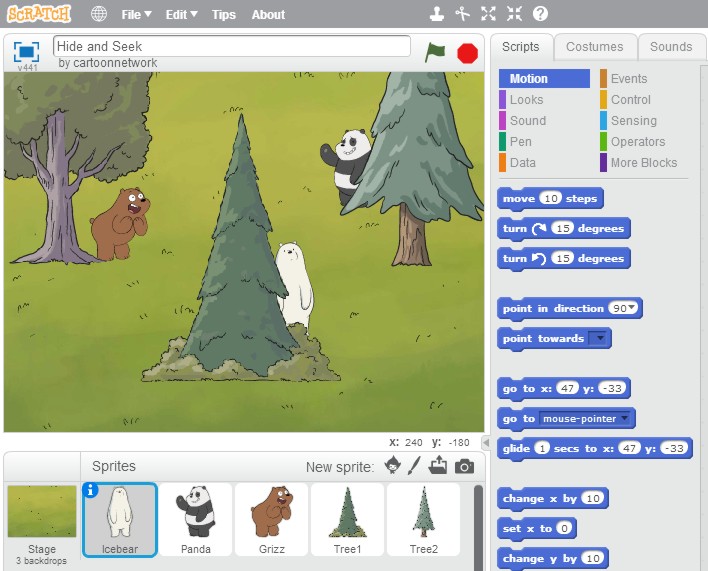Select the Motion block category

545,79
